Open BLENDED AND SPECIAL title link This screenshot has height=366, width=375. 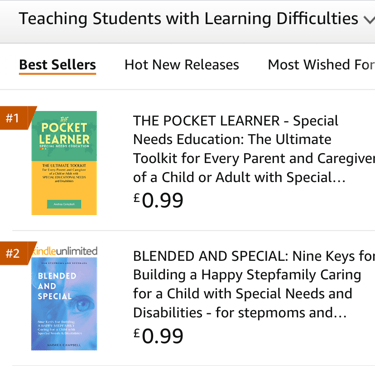tap(253, 284)
